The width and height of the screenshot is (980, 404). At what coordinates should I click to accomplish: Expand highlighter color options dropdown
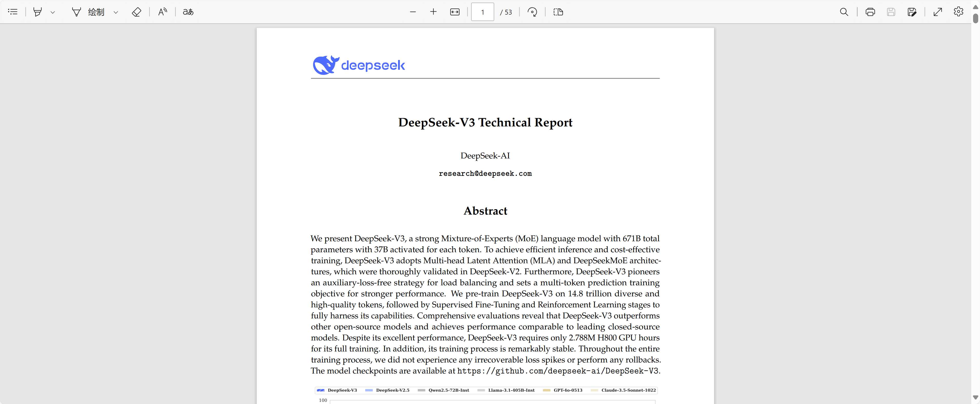(x=53, y=12)
